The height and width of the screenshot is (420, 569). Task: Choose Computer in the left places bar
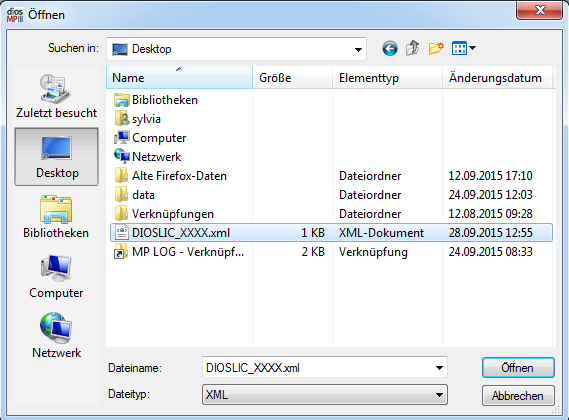(x=56, y=277)
